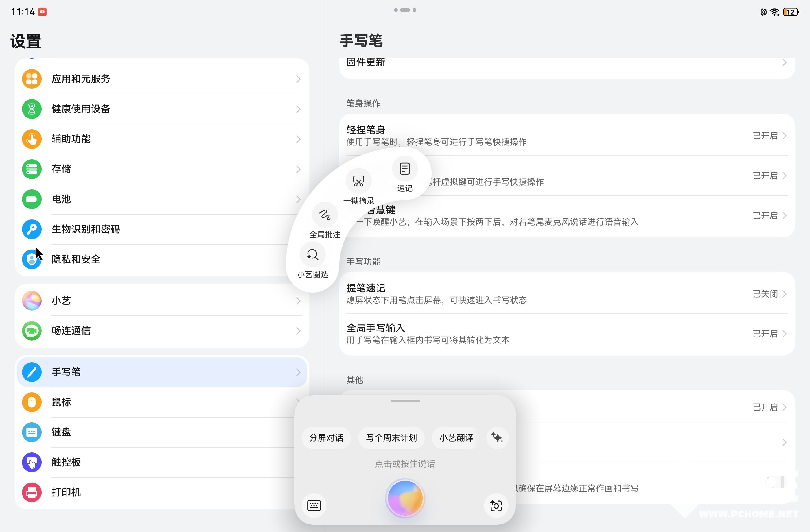Click chevron on 存储 row
This screenshot has height=532, width=810.
coord(298,169)
